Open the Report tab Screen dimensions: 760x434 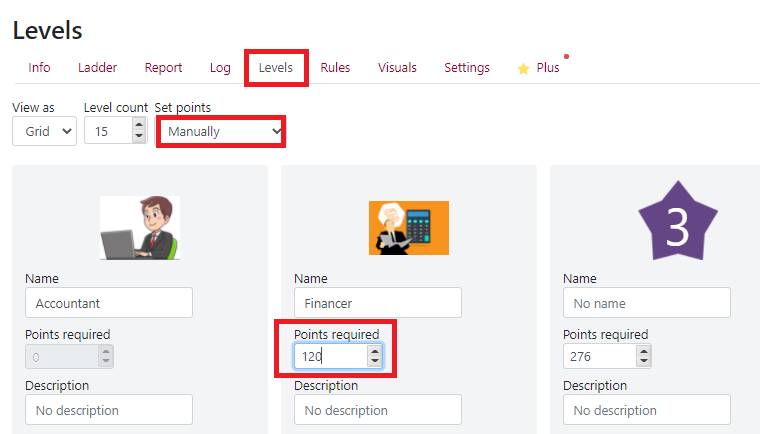[x=163, y=67]
